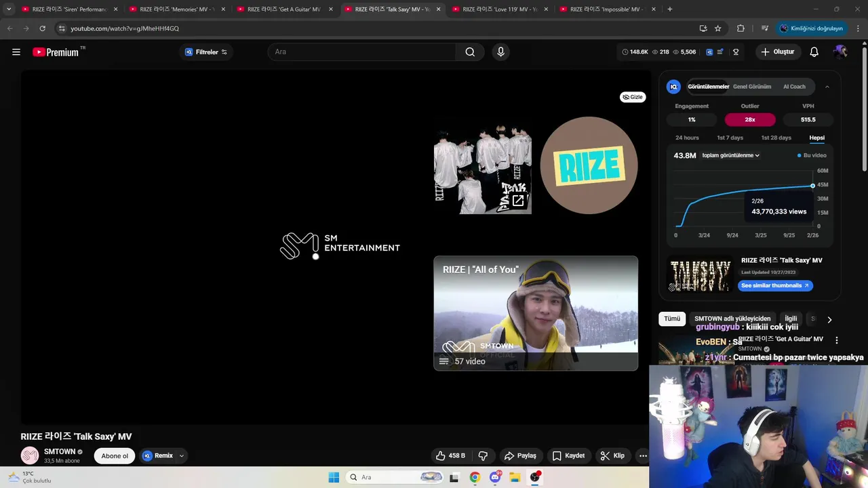Open a new browser tab
Screen dimensions: 868x488
pyautogui.click(x=669, y=9)
